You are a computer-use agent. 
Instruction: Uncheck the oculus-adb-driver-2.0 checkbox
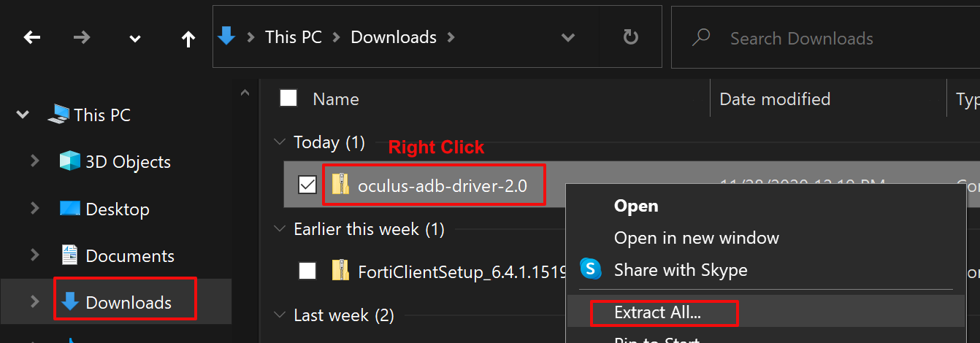tap(307, 185)
